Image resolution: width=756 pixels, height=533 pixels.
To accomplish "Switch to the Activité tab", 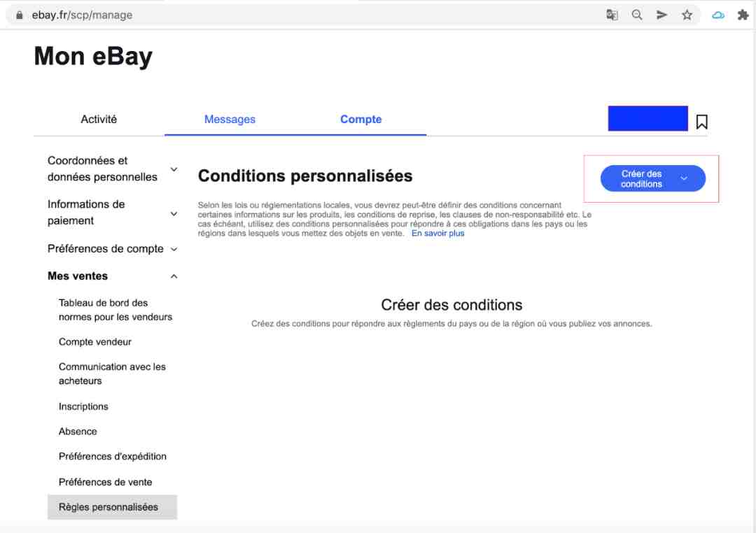I will pyautogui.click(x=99, y=119).
